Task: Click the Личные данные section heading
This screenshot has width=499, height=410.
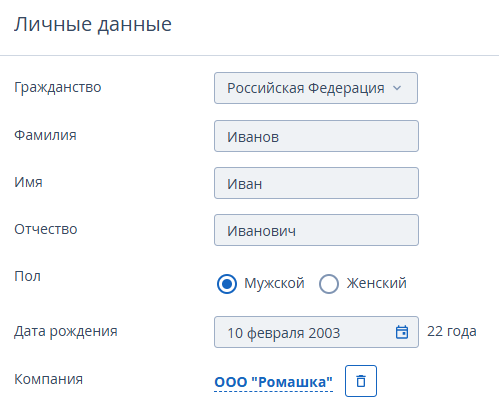Action: pos(93,24)
